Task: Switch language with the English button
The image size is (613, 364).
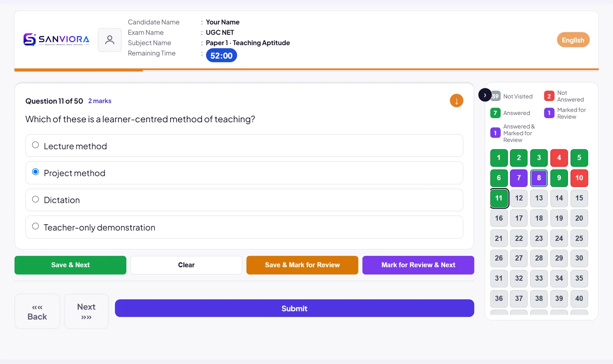Action: click(573, 40)
